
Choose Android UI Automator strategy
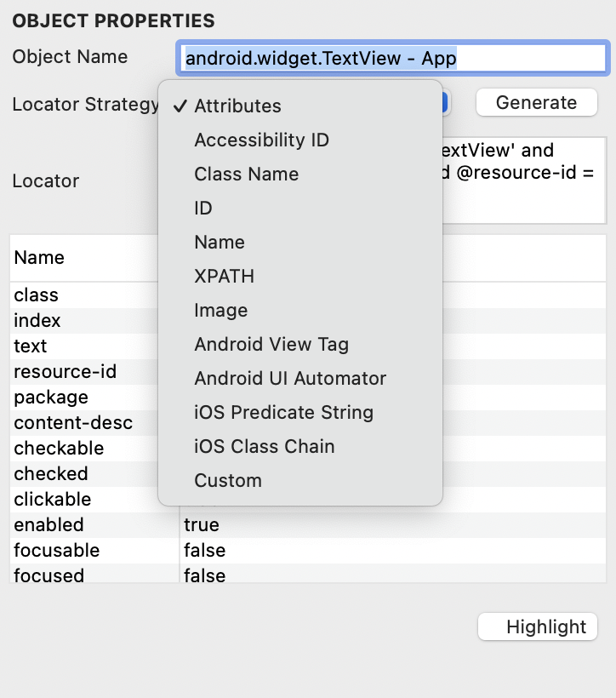tap(290, 378)
